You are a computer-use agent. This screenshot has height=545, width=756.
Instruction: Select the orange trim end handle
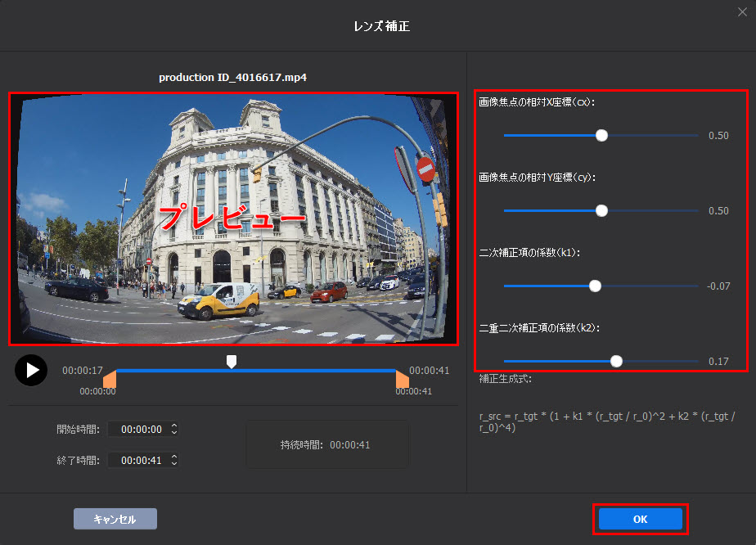click(x=402, y=379)
